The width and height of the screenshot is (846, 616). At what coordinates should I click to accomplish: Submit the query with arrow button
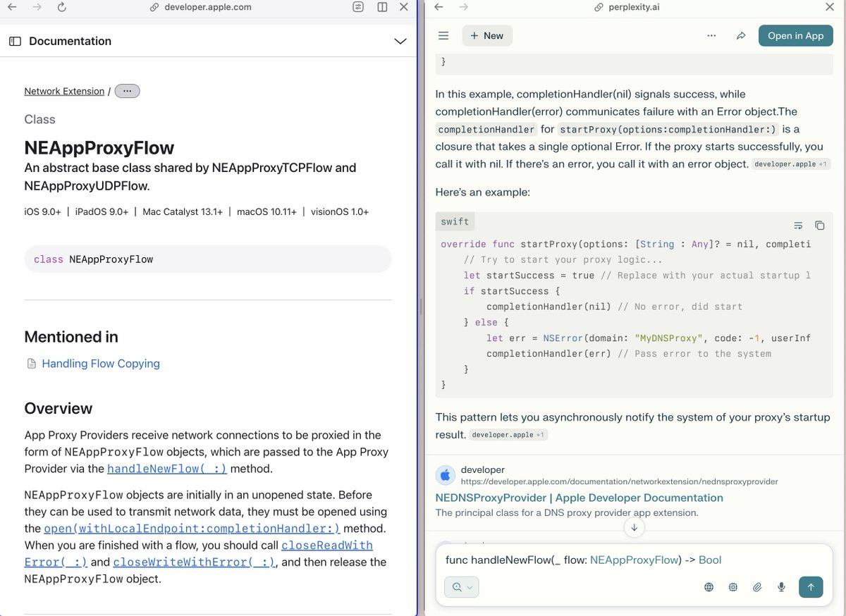(811, 587)
